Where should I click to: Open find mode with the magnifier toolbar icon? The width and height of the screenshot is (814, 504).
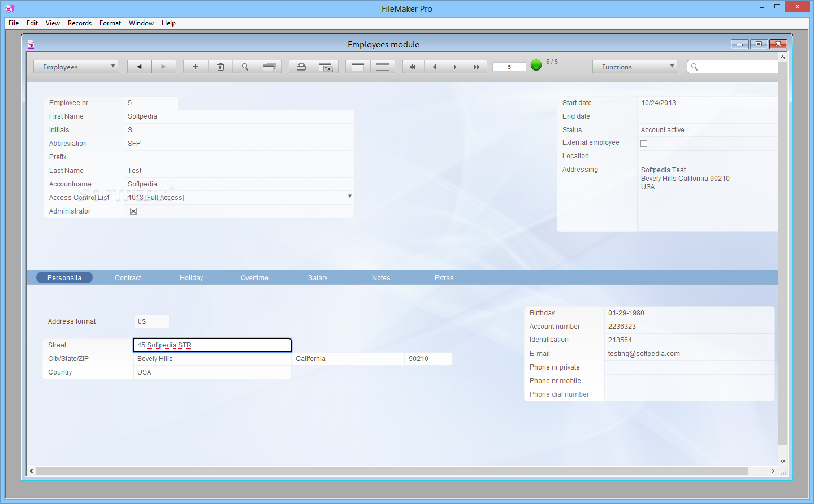(245, 67)
